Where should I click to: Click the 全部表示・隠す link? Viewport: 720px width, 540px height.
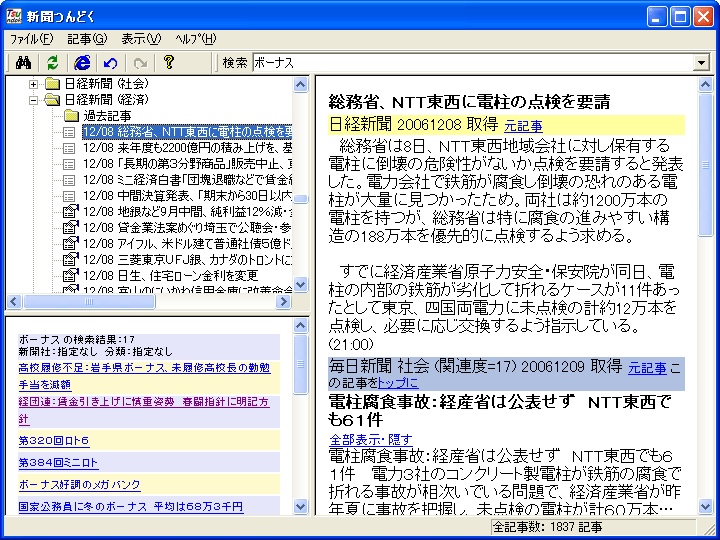371,439
